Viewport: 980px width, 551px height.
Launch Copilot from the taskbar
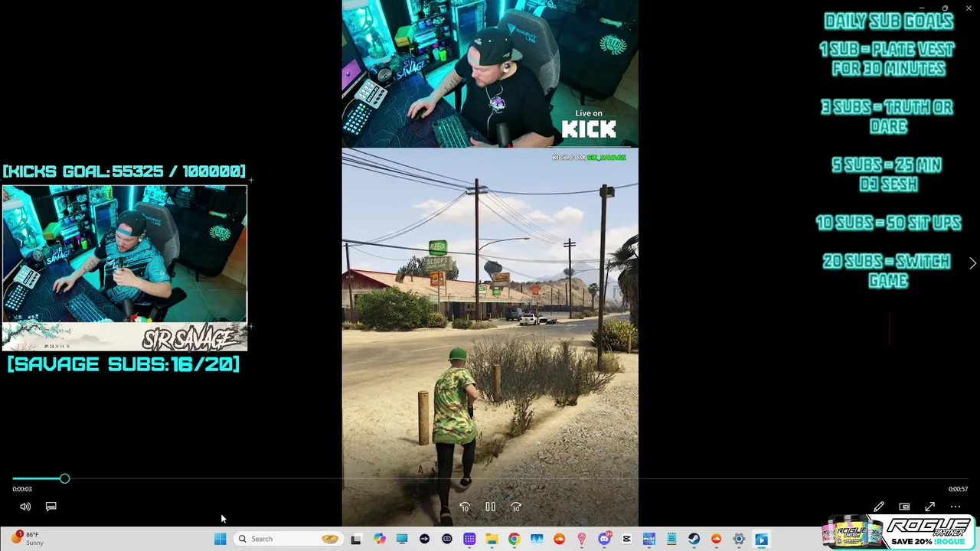380,539
